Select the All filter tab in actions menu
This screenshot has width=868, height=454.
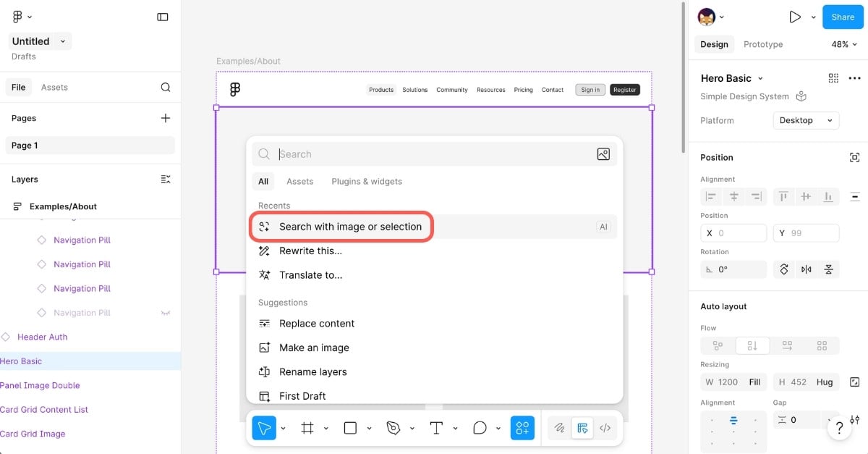click(x=263, y=181)
